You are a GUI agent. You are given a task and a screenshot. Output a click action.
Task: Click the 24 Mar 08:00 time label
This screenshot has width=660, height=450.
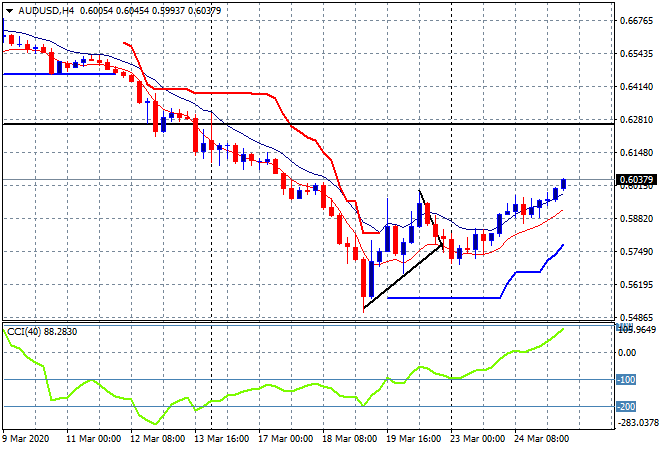(541, 439)
